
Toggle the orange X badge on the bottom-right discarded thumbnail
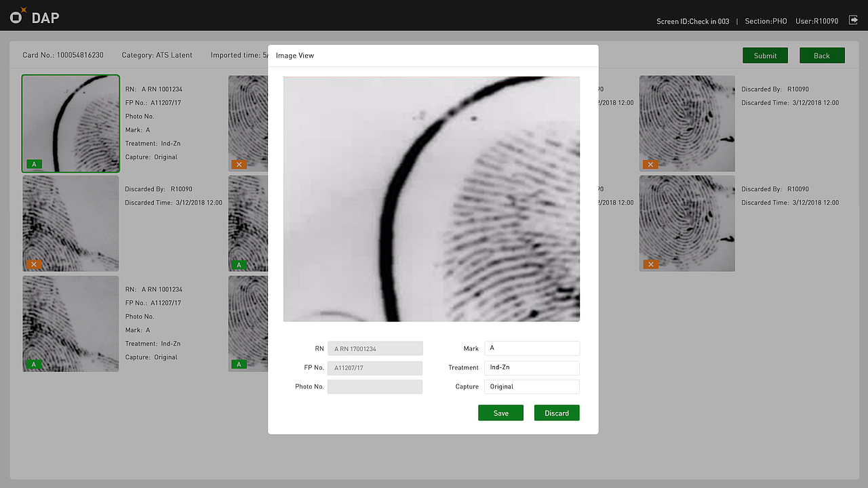pos(650,264)
